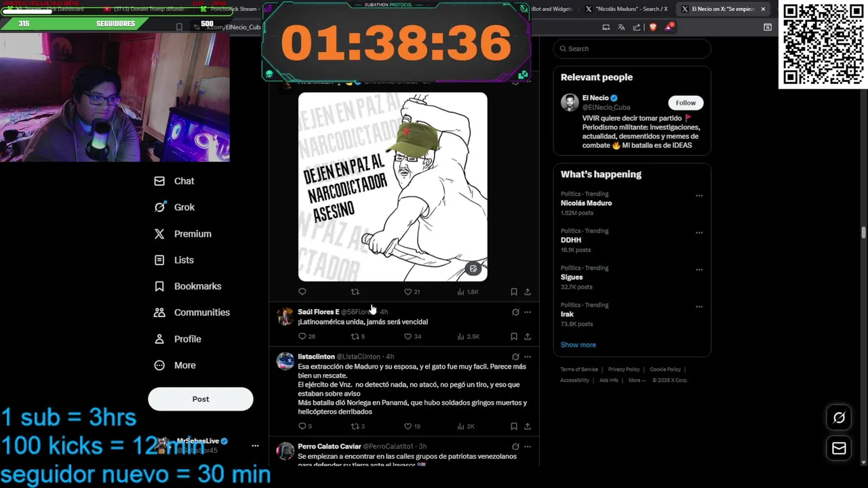Open more options on Perro Calato Caviar post

pyautogui.click(x=528, y=447)
